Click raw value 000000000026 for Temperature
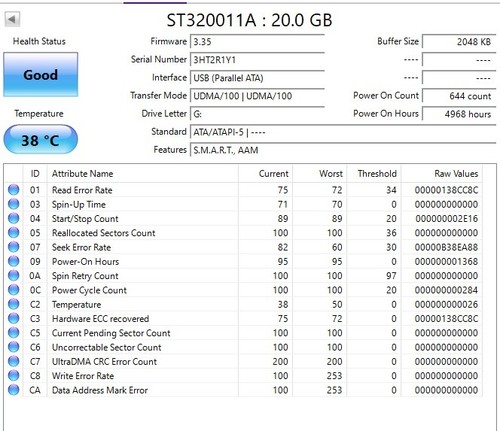 pos(446,304)
